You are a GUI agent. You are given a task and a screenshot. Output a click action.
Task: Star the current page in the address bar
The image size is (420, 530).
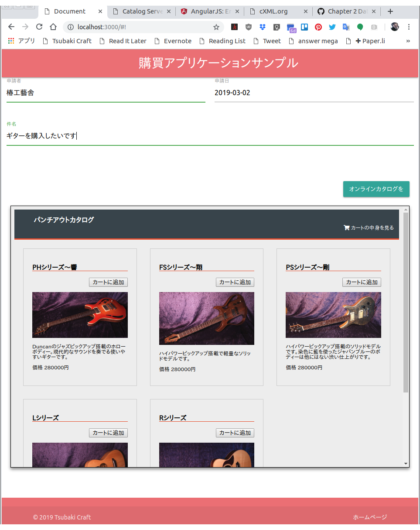[x=216, y=27]
